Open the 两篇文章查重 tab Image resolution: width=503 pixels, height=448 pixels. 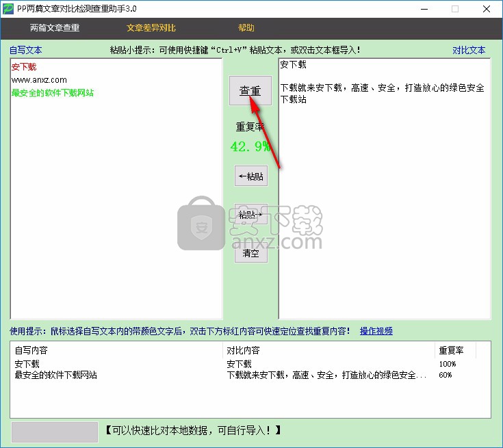click(x=55, y=28)
